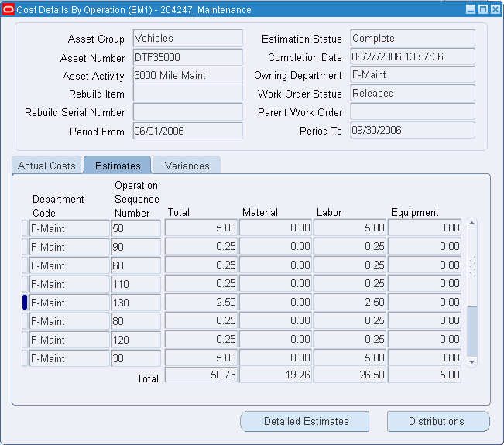504x445 pixels.
Task: Open Detailed Estimates
Action: click(305, 421)
